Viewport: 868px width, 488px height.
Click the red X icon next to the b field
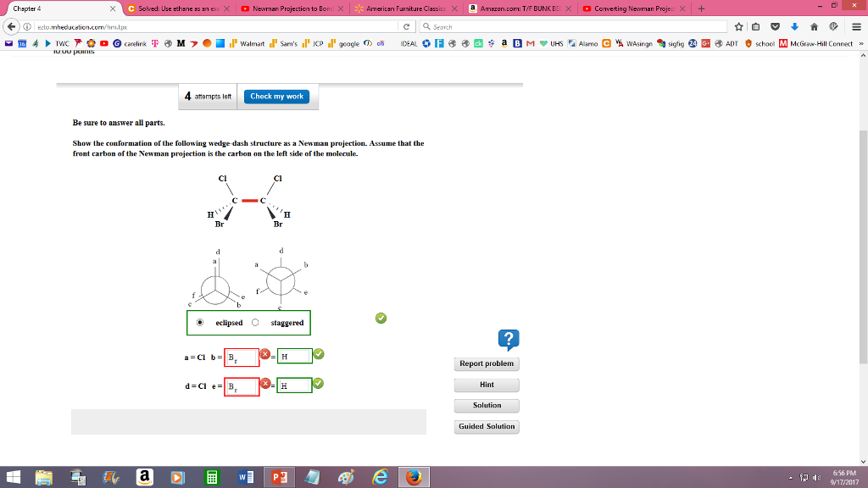[265, 354]
